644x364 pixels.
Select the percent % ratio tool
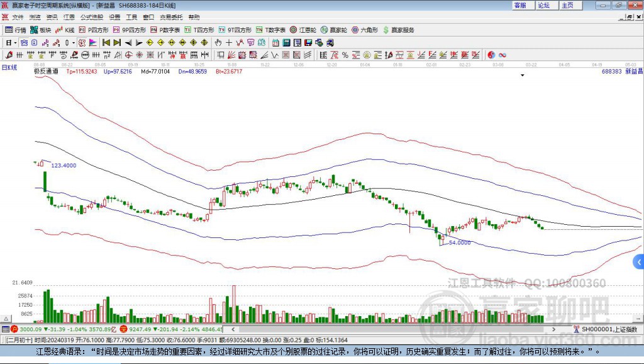[x=345, y=55]
